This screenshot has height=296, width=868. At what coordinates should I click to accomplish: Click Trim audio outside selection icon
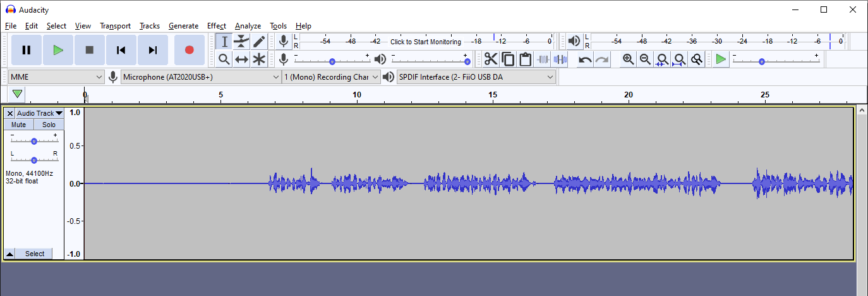(x=543, y=59)
